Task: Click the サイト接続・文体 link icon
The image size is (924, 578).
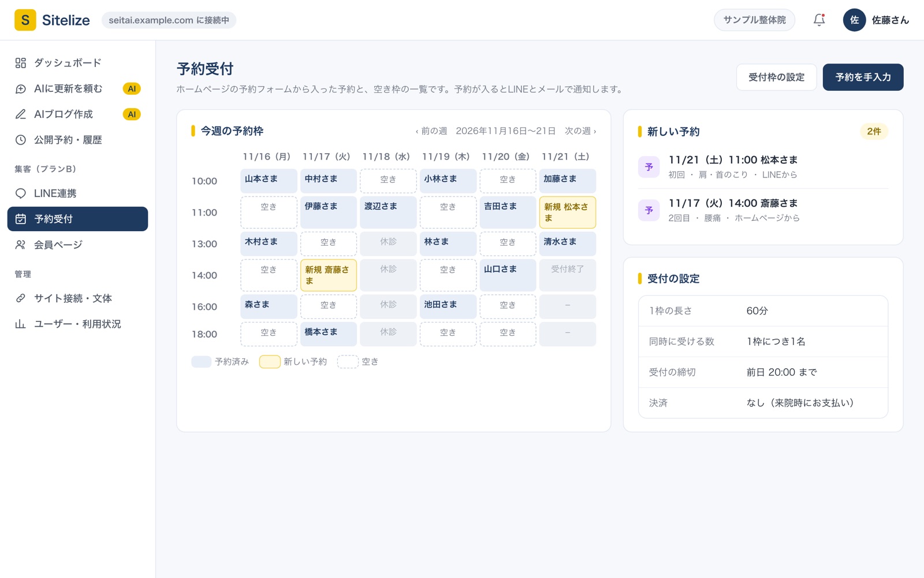Action: [21, 298]
